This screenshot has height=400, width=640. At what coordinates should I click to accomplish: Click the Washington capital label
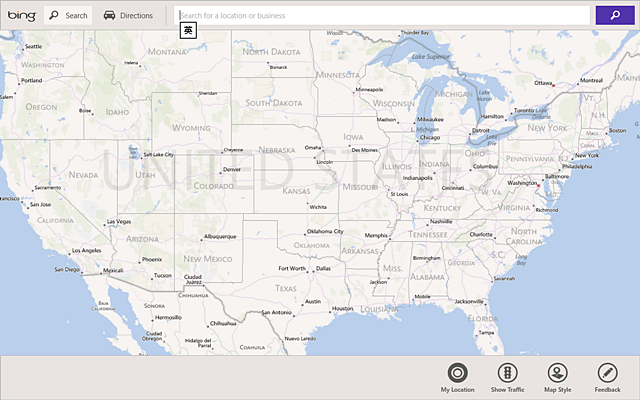[522, 183]
